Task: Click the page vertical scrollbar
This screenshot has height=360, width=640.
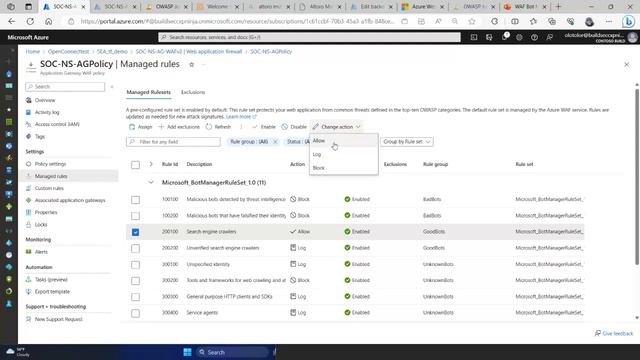Action: pos(637,176)
